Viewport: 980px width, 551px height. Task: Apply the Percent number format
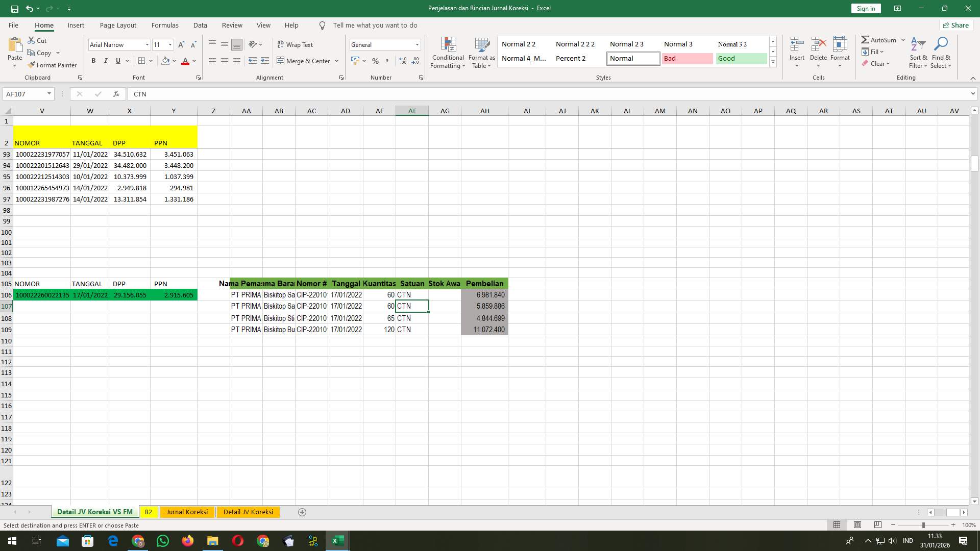tap(375, 61)
